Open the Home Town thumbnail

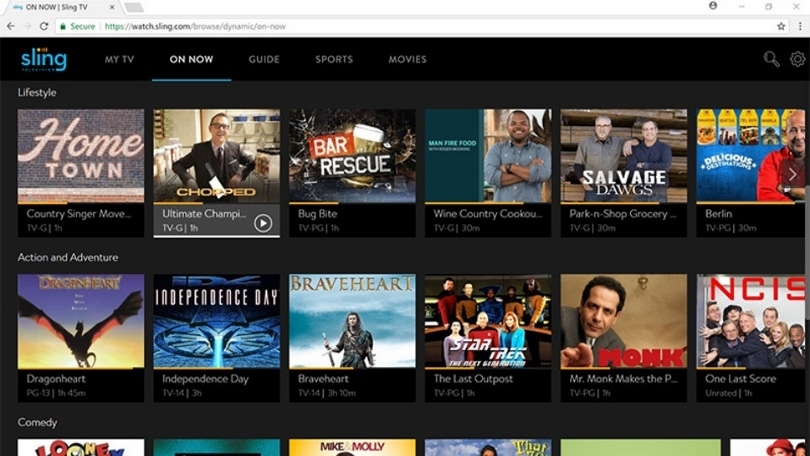click(x=81, y=155)
